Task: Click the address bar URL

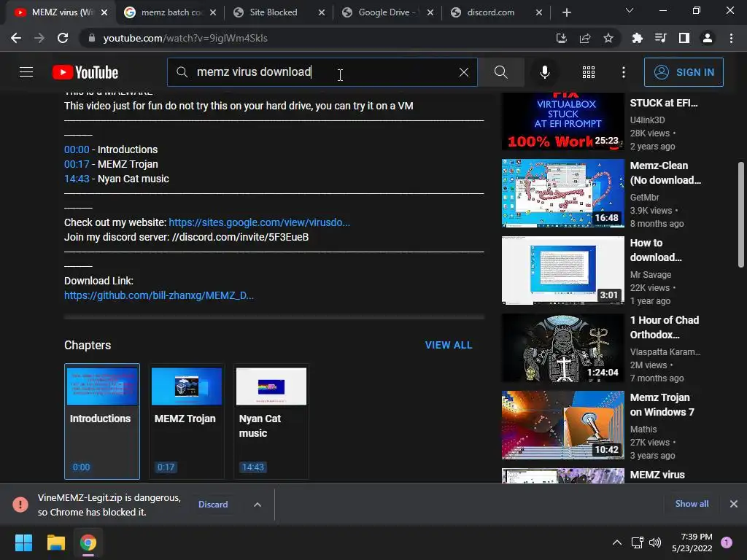Action: (185, 38)
